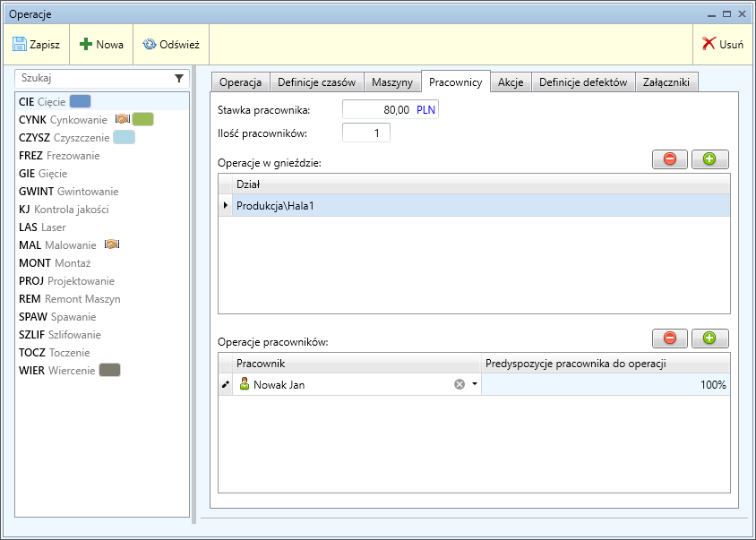Screen dimensions: 756x540
Task: Open the Definicje defektów tab
Action: (x=583, y=82)
